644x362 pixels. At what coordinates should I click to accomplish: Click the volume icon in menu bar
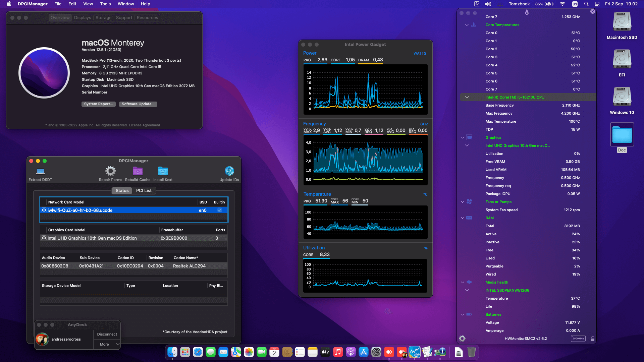point(488,4)
